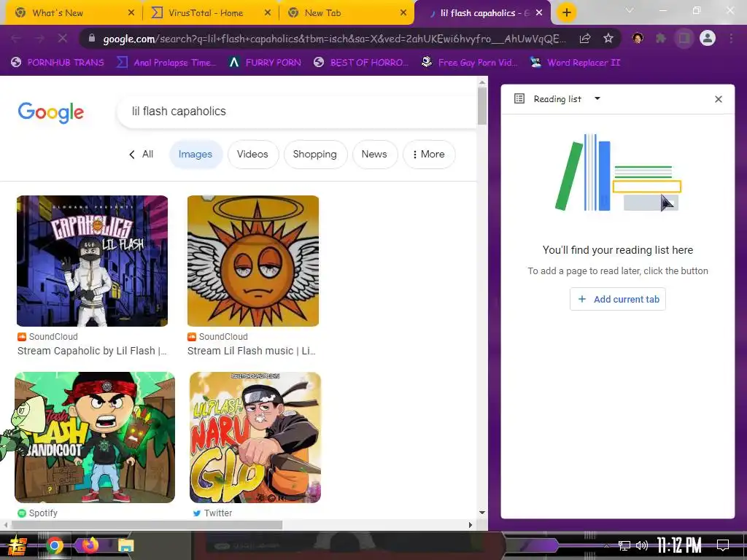747x560 pixels.
Task: Select the Videos filter chip
Action: [252, 155]
